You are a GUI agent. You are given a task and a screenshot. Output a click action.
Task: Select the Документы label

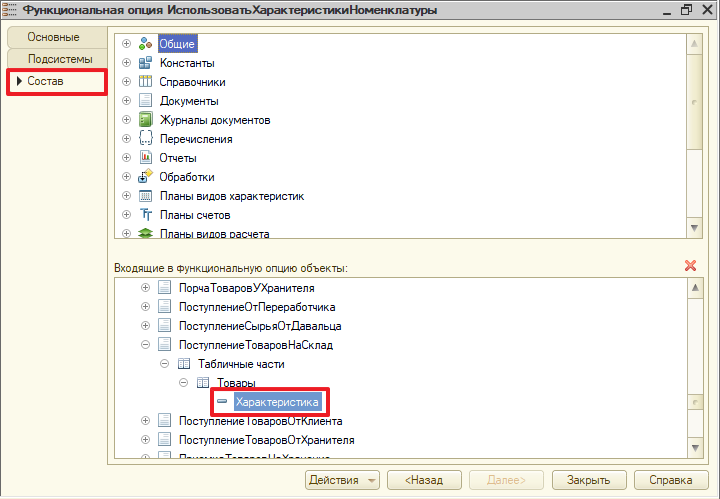(189, 101)
